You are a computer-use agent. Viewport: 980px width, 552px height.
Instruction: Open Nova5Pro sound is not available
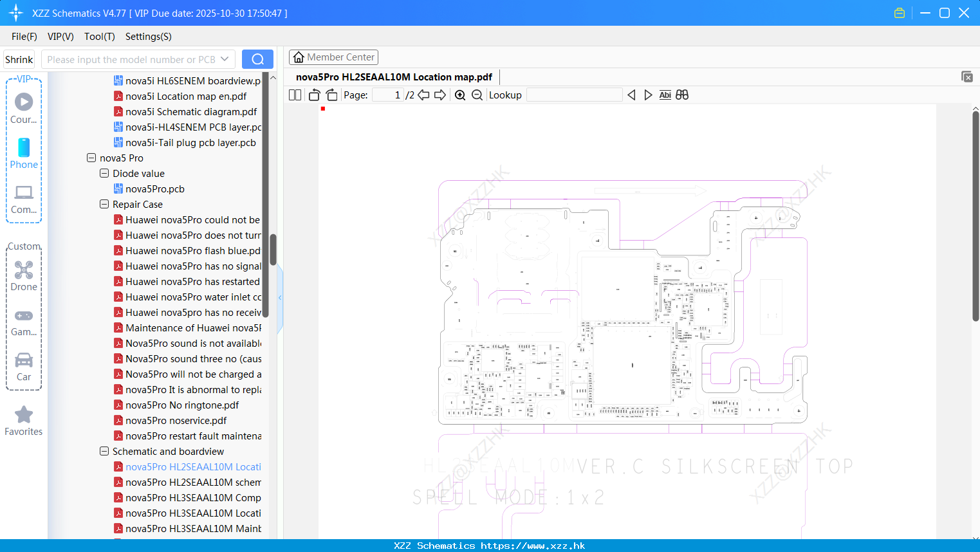point(187,343)
